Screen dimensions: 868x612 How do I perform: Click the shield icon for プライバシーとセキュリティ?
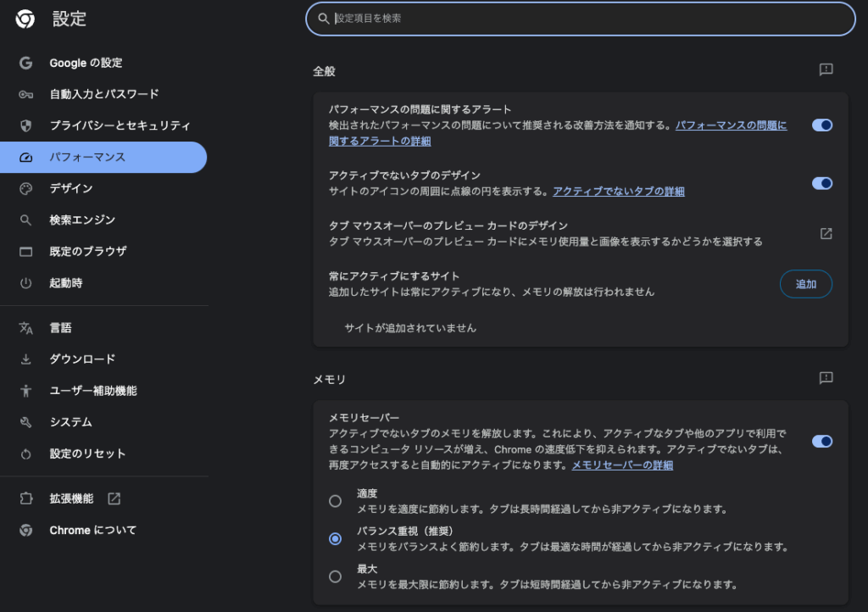[25, 125]
